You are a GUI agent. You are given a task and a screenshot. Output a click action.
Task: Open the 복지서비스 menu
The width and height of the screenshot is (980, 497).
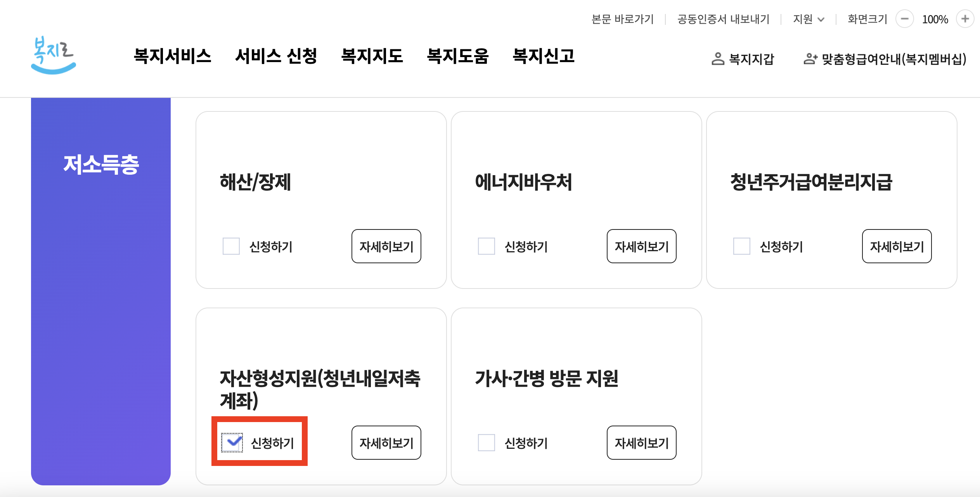click(x=173, y=56)
